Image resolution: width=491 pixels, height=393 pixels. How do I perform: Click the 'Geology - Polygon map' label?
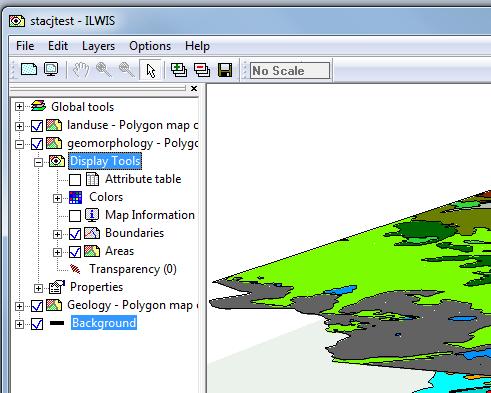132,305
